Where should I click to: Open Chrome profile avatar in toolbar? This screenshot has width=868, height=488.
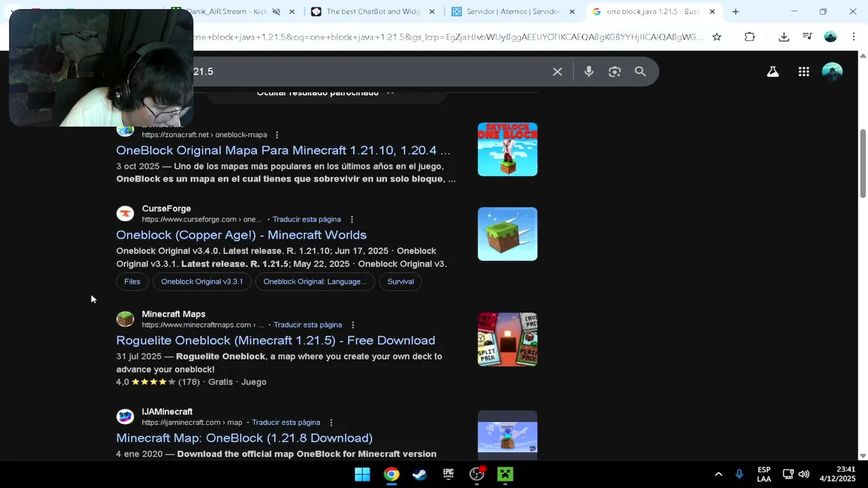click(x=830, y=37)
